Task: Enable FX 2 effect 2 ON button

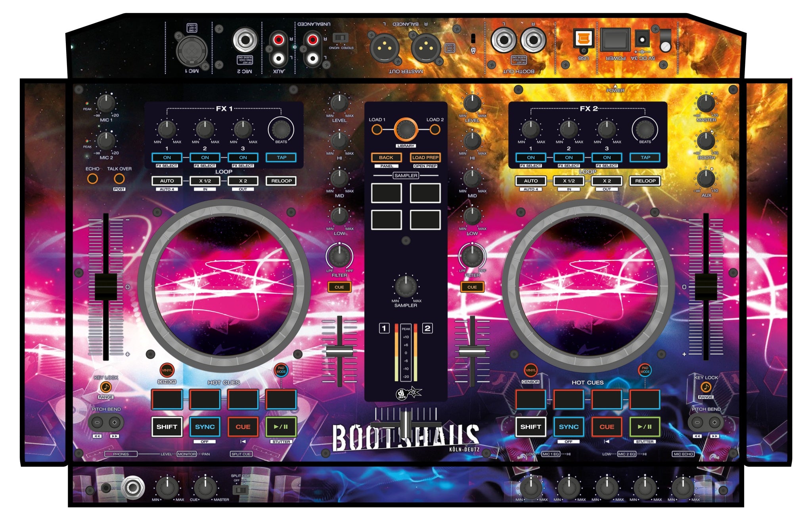Action: [x=569, y=157]
